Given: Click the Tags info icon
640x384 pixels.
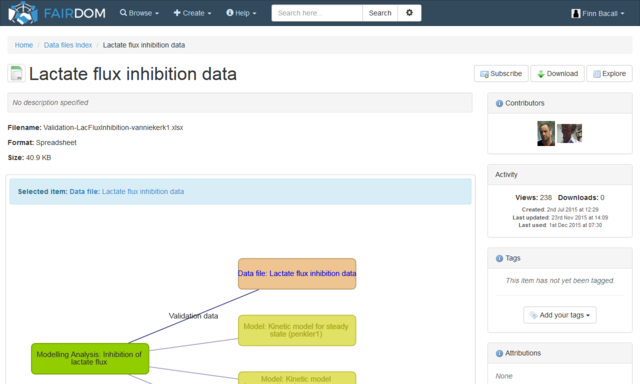Looking at the screenshot, I should (x=499, y=258).
